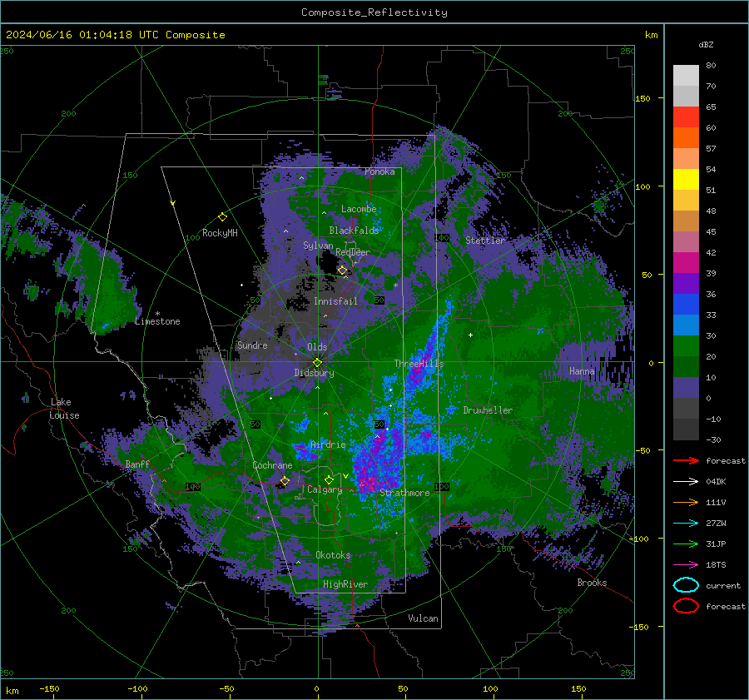The height and width of the screenshot is (700, 749).
Task: Click the Cochrane city label
Action: click(272, 465)
